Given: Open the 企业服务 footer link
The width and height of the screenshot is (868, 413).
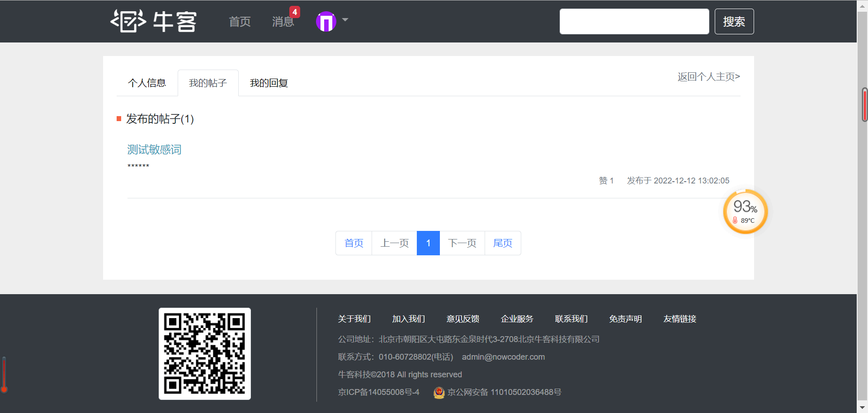Looking at the screenshot, I should point(517,319).
